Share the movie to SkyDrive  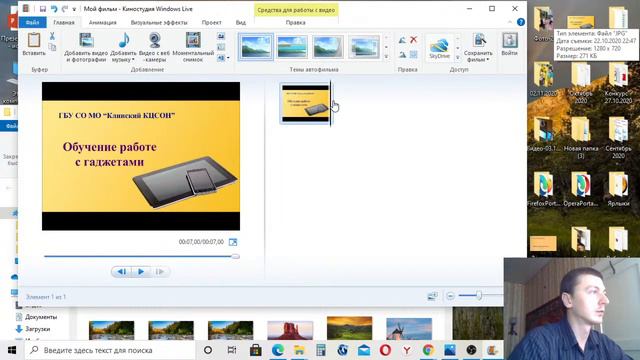pyautogui.click(x=440, y=48)
